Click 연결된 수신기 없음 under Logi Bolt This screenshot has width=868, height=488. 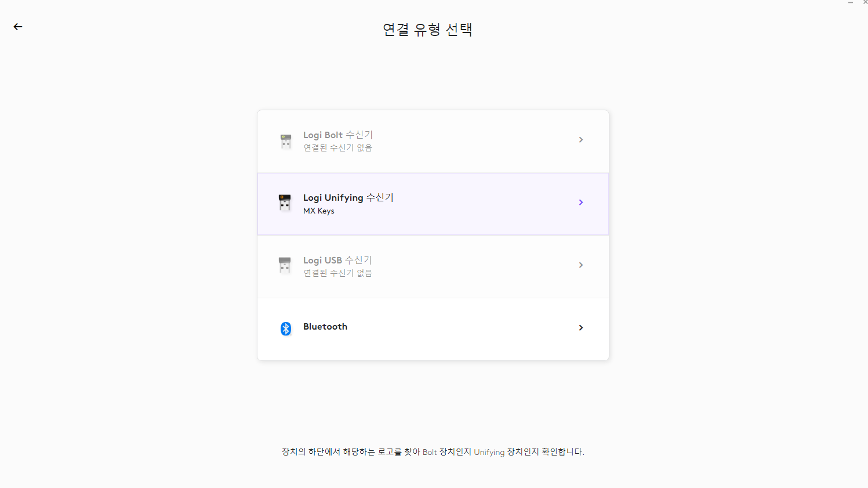(x=338, y=148)
